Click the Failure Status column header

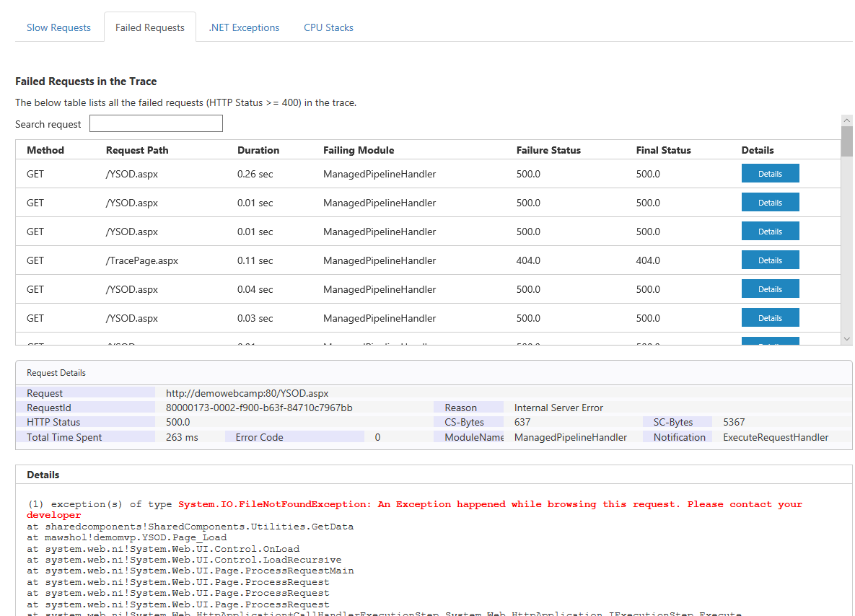pyautogui.click(x=548, y=150)
